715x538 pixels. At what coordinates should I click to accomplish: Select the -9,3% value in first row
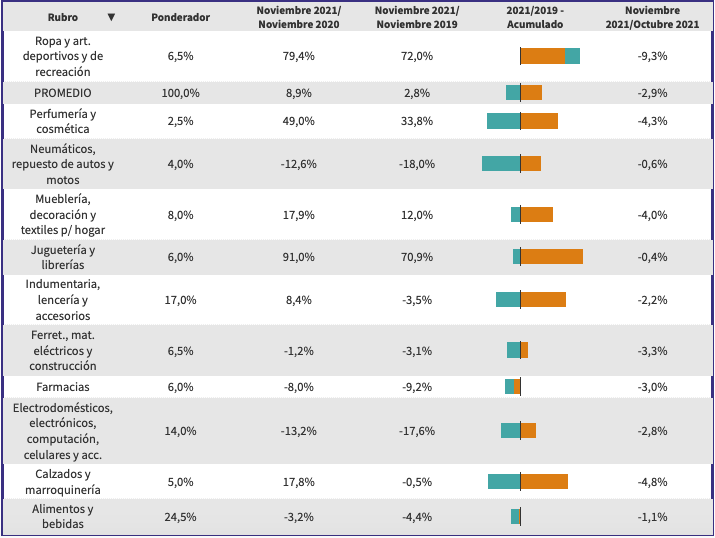click(652, 56)
